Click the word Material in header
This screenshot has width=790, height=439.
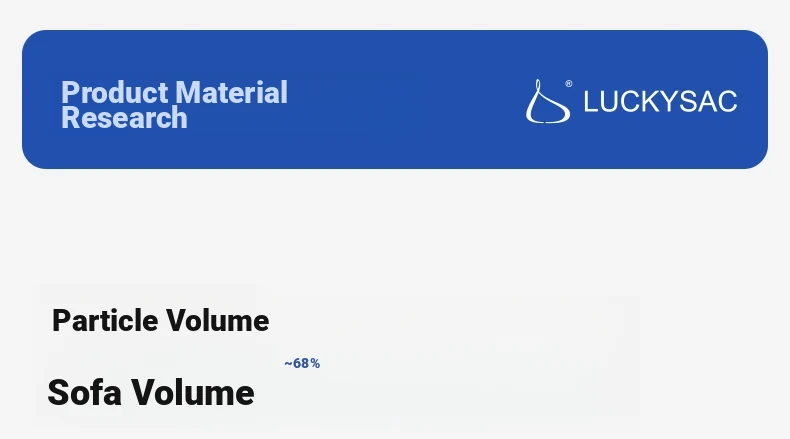pyautogui.click(x=232, y=93)
